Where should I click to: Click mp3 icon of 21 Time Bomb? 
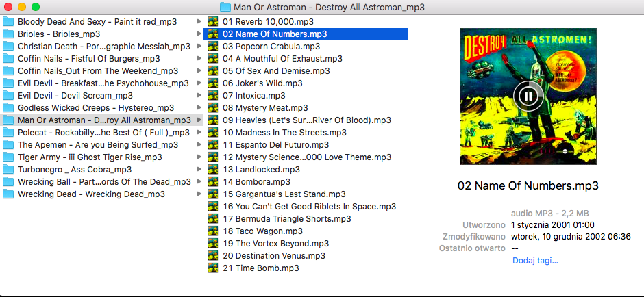213,268
